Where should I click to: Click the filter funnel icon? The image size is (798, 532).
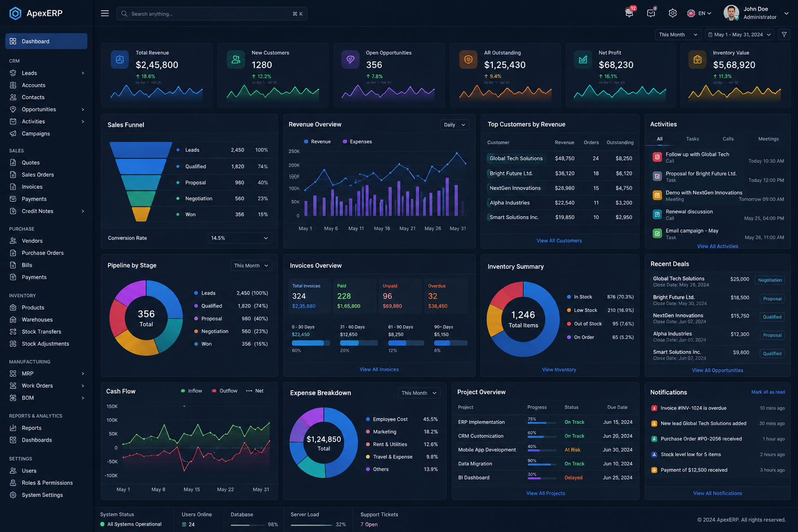784,35
